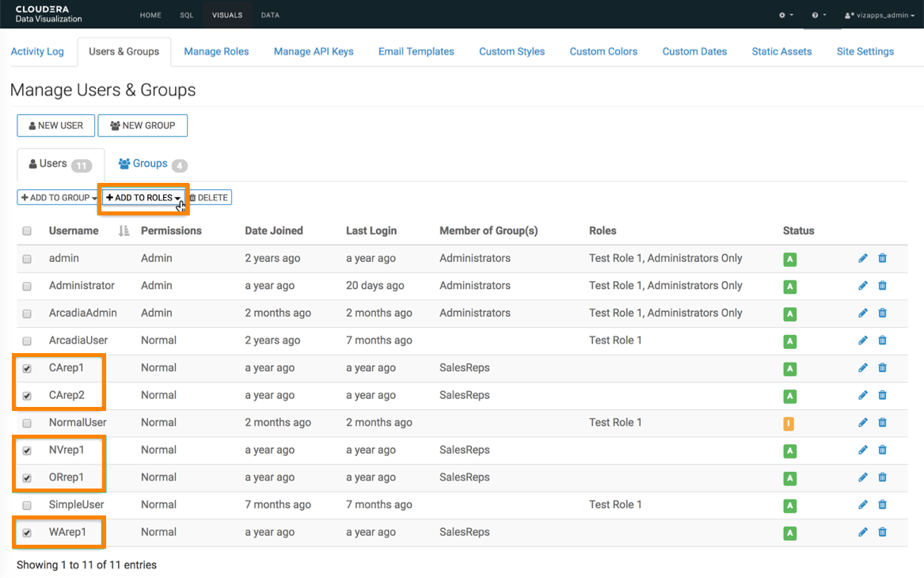The width and height of the screenshot is (924, 578).
Task: Click ArcadiaAdmin's green active status badge
Action: pyautogui.click(x=789, y=313)
